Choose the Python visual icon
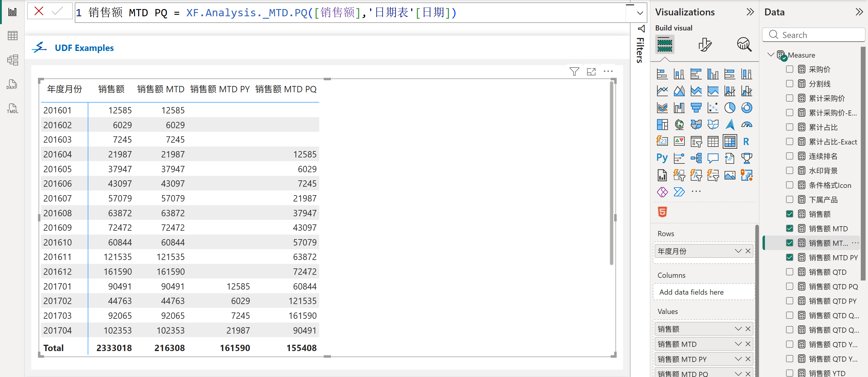This screenshot has height=377, width=868. pyautogui.click(x=662, y=158)
